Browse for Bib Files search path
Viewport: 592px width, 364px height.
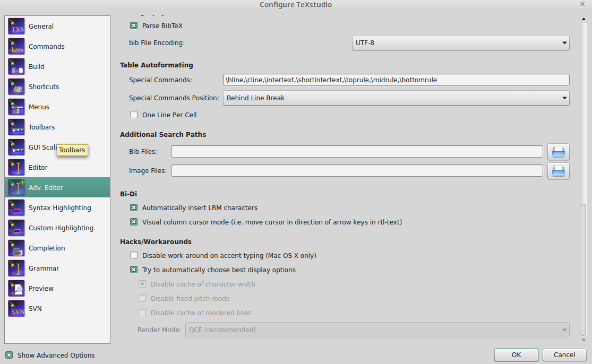pyautogui.click(x=559, y=152)
